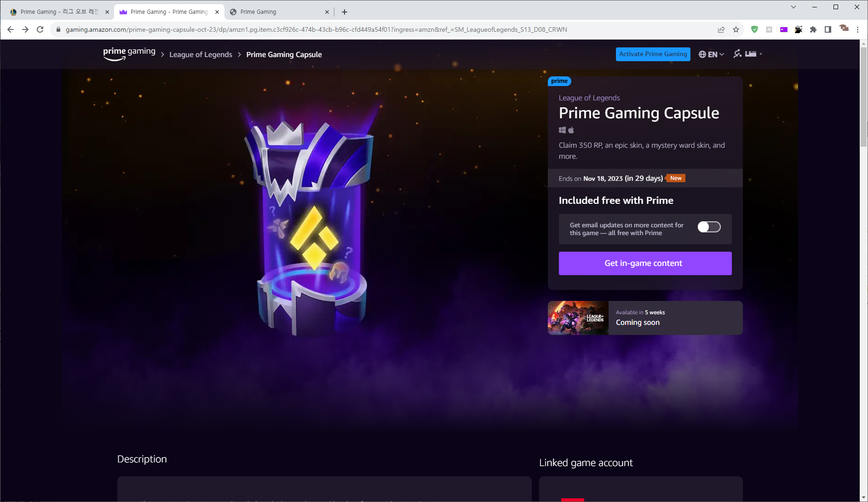Click the blue prime badge

[x=559, y=81]
